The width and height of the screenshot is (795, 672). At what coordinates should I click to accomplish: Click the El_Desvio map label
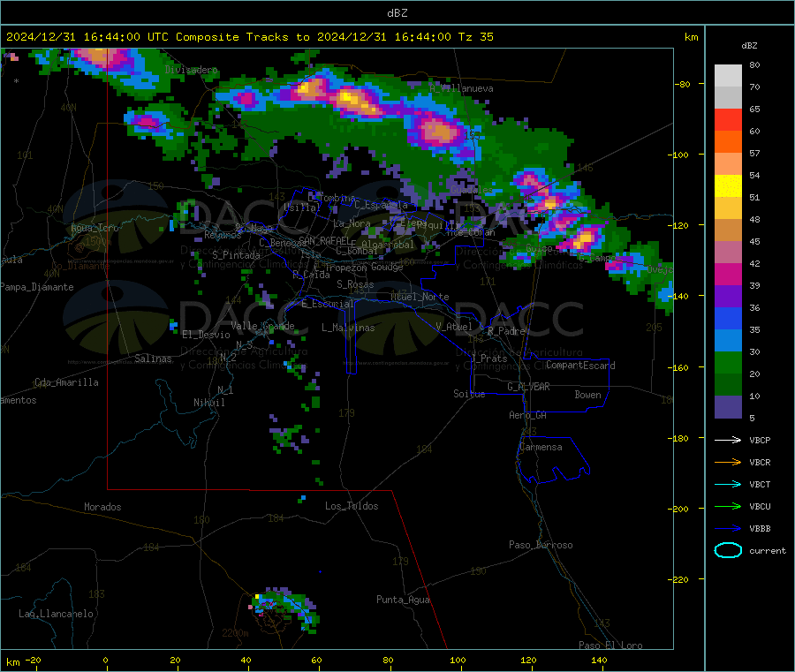207,335
